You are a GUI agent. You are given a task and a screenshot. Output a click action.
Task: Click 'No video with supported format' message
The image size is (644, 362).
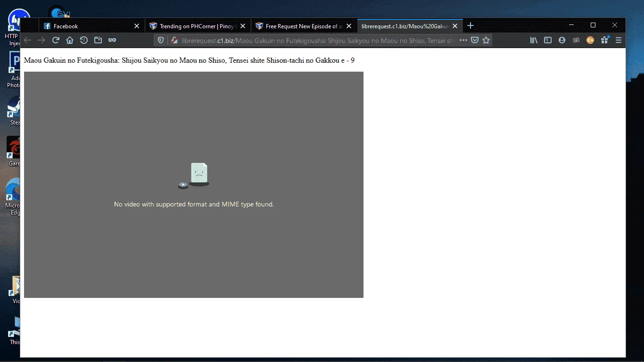194,205
